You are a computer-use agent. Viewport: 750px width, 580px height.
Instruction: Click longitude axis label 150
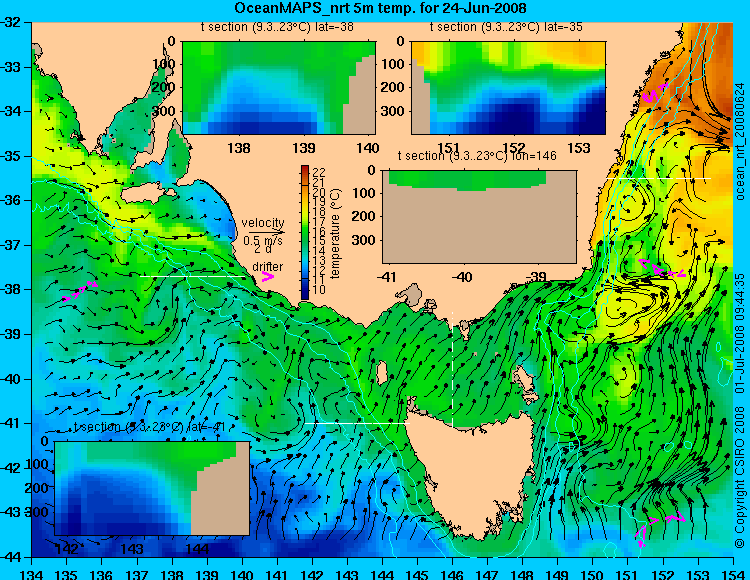pos(593,574)
